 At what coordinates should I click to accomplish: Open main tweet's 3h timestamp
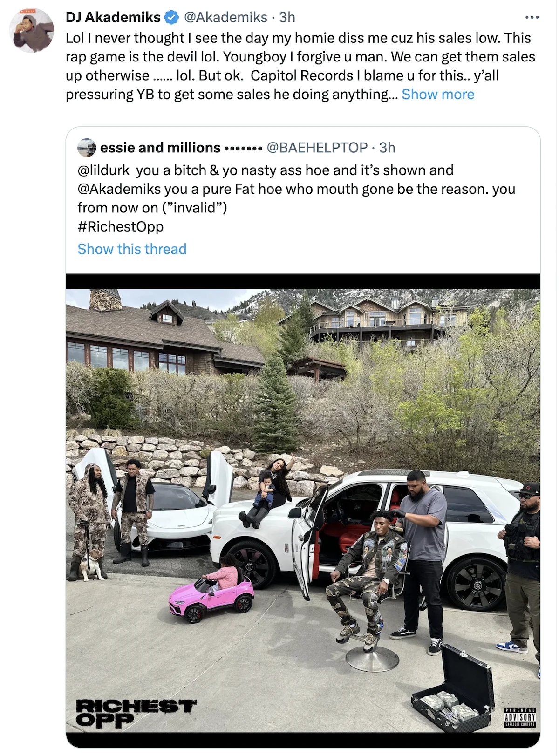287,18
